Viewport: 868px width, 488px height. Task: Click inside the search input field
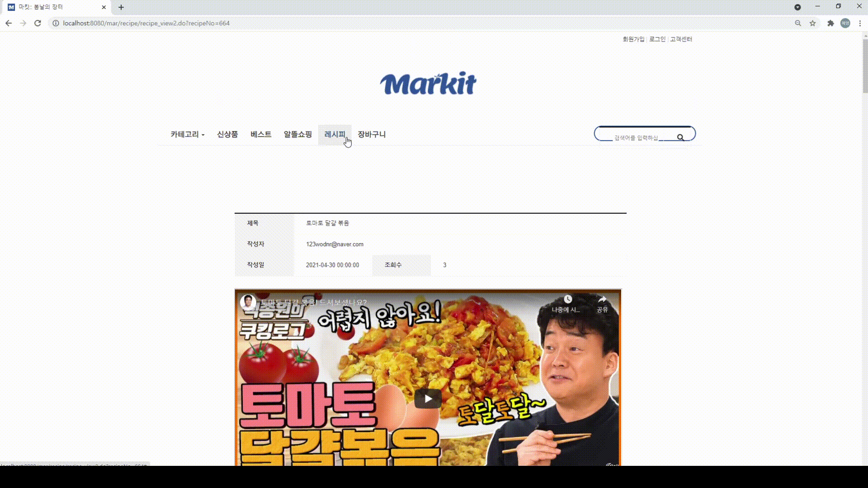click(637, 136)
